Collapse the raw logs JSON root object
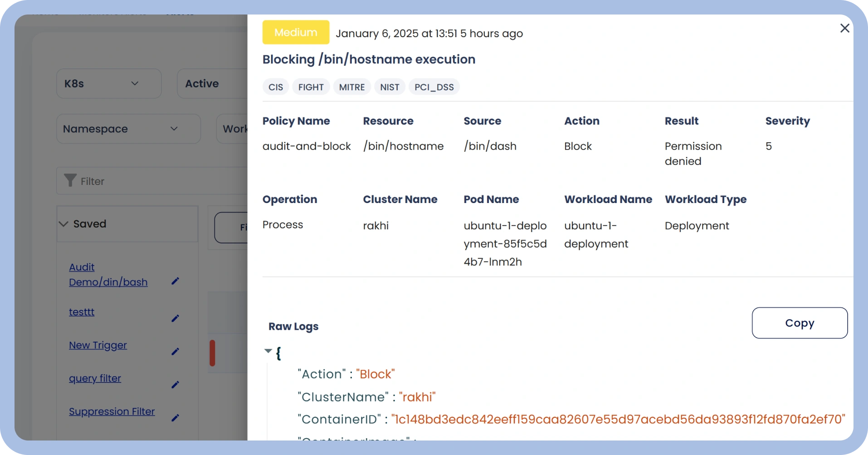868x455 pixels. [x=268, y=351]
